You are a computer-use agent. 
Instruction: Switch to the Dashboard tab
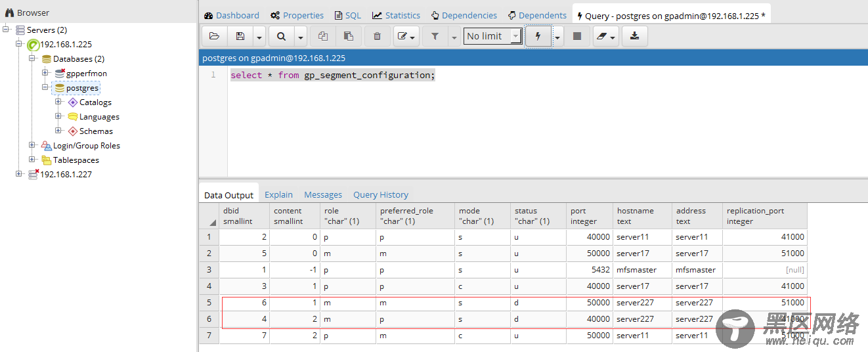231,15
